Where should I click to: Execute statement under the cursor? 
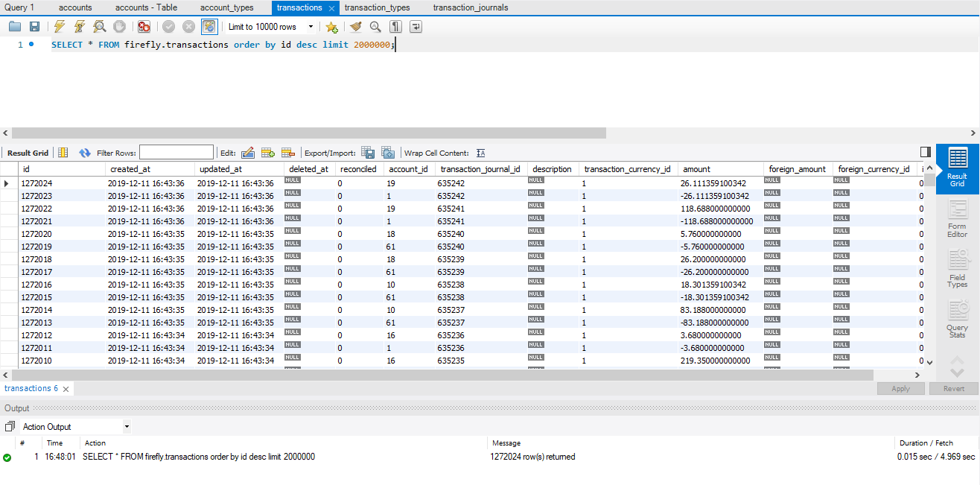79,27
